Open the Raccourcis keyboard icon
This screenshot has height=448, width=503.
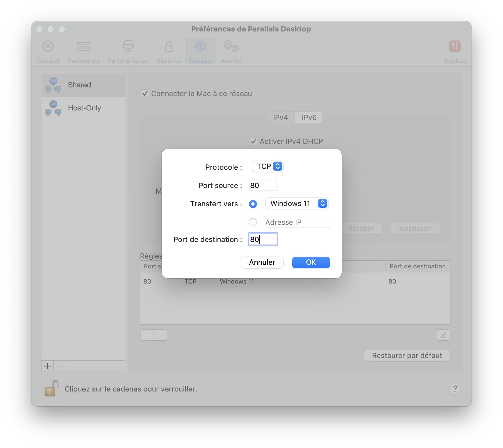coord(83,46)
